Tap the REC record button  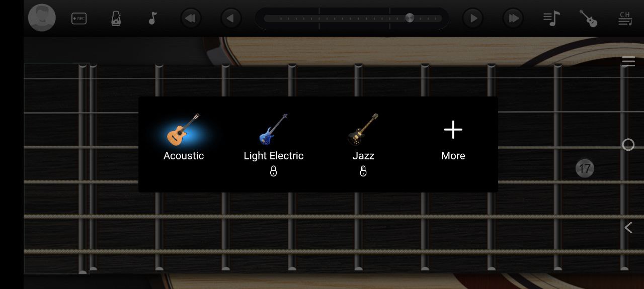click(x=78, y=19)
